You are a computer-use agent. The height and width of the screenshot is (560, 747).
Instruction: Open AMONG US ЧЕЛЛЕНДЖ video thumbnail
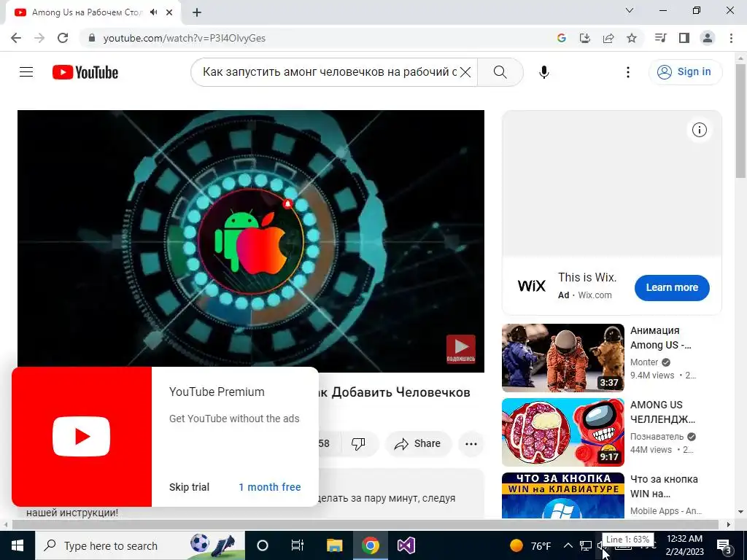[x=562, y=432]
